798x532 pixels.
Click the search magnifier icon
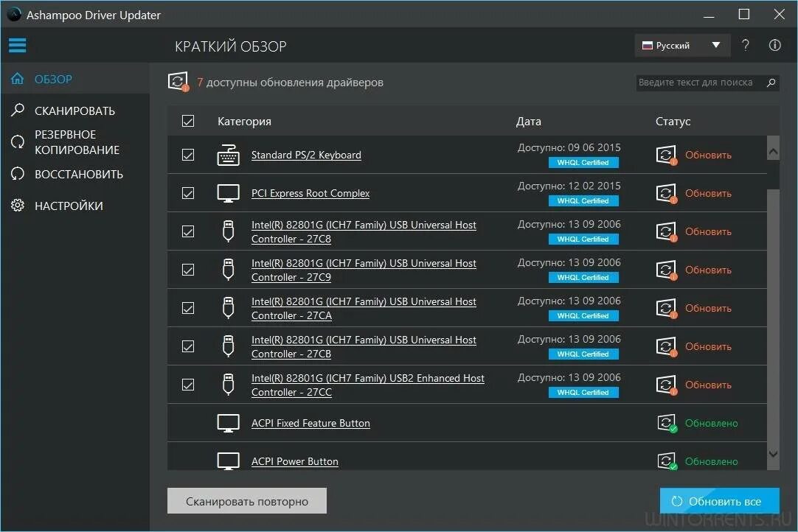[x=771, y=83]
